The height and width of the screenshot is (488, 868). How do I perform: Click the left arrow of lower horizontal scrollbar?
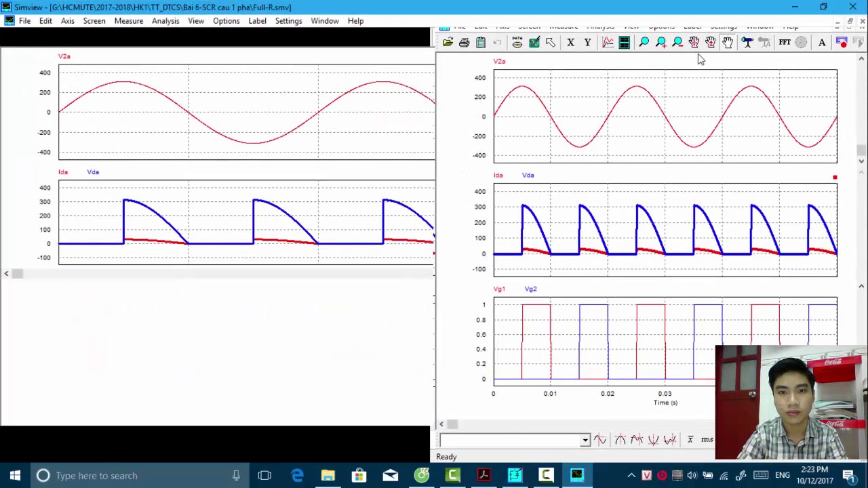(x=441, y=424)
